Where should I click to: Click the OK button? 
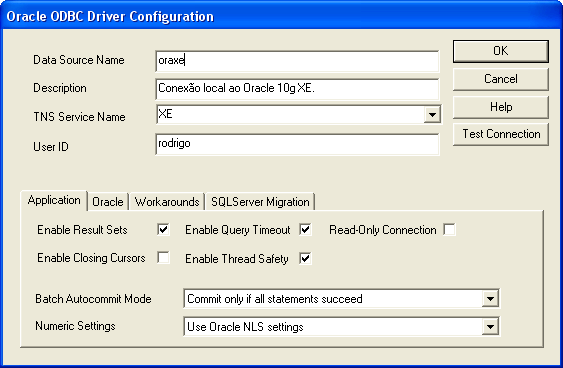coord(501,51)
